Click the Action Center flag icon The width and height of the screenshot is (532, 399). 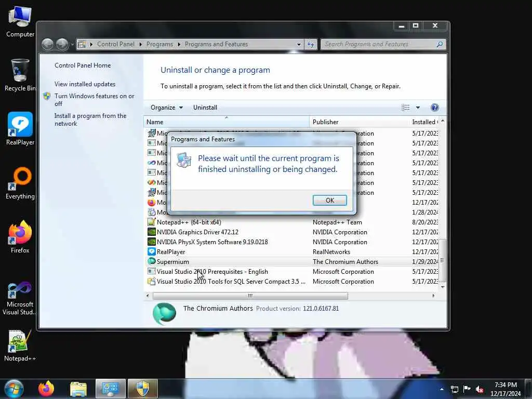click(x=467, y=389)
